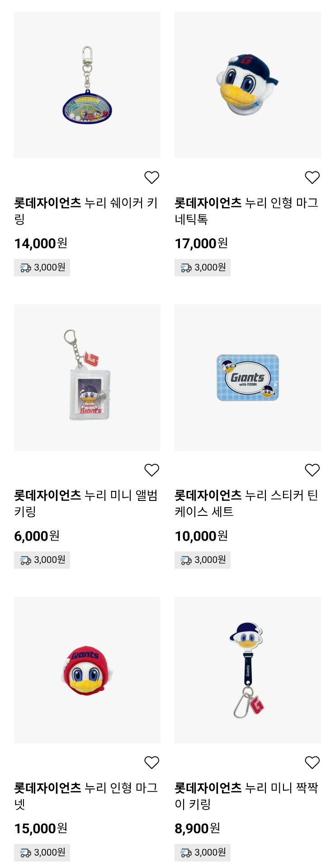335x868 pixels.
Task: View the 누리 인형 마그네틱톡 product photo
Action: coord(248,85)
